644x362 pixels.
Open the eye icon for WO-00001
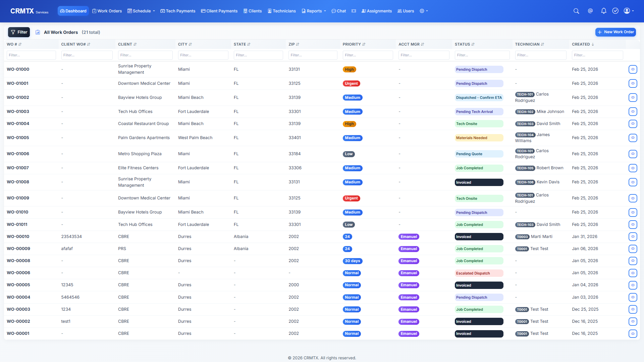633,334
